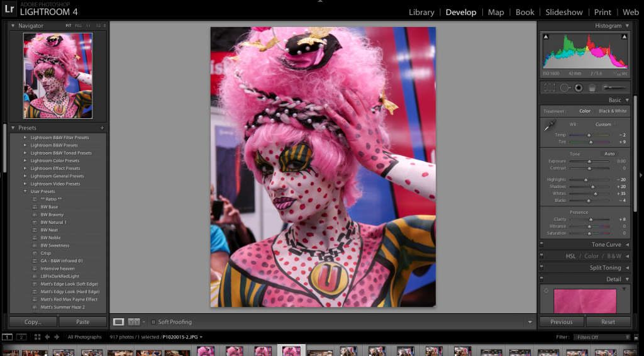Click the Clarity slider handle
This screenshot has height=356, width=644.
click(x=591, y=220)
